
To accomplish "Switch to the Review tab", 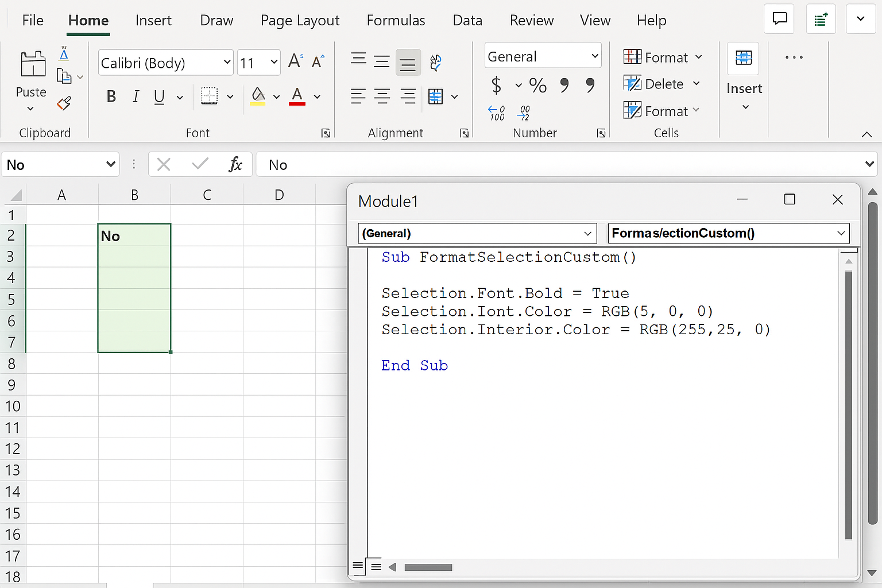I will pyautogui.click(x=532, y=21).
